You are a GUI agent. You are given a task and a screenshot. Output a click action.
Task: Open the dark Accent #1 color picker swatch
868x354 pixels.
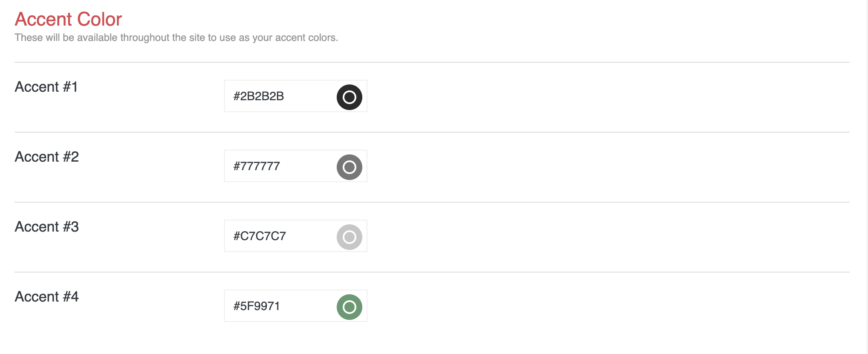point(349,97)
